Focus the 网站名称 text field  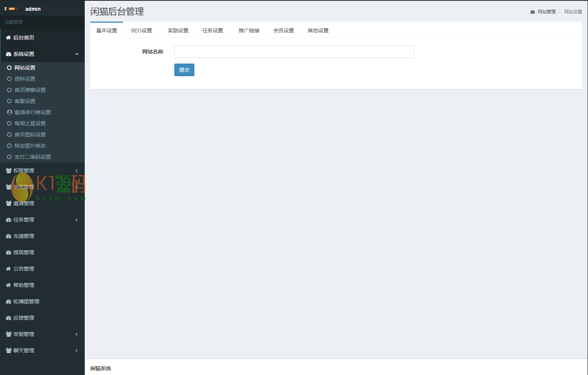point(294,52)
